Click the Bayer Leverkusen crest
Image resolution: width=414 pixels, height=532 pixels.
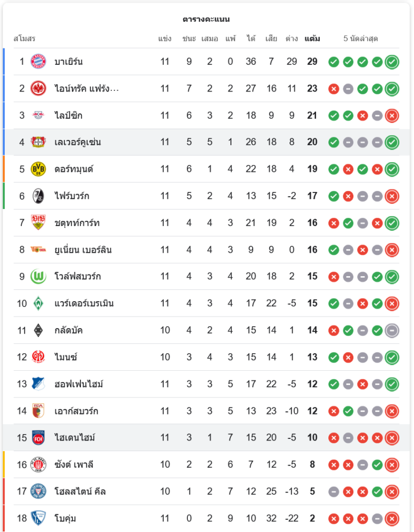[x=38, y=142]
